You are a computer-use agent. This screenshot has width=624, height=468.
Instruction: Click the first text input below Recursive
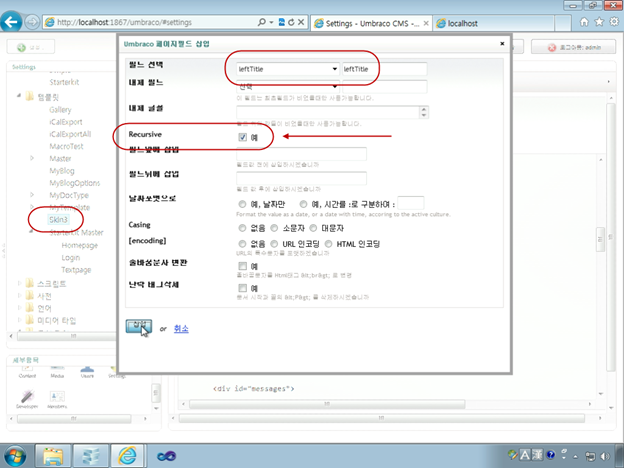(301, 154)
